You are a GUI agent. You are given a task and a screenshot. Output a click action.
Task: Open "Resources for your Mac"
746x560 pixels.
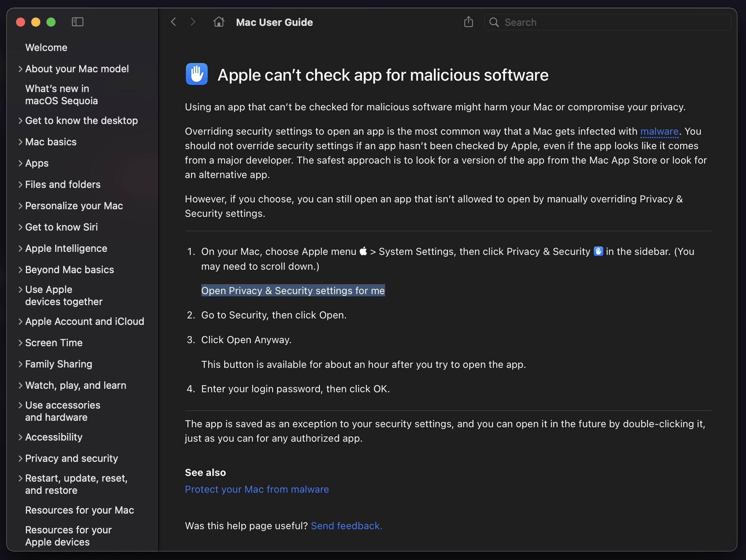(x=79, y=510)
